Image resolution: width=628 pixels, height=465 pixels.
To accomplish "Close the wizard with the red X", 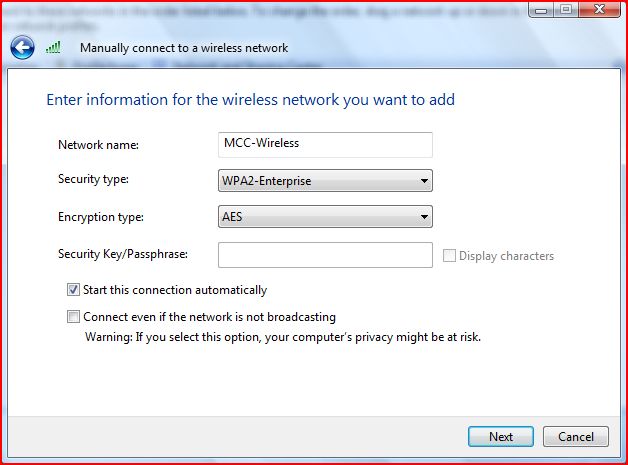I will (599, 10).
